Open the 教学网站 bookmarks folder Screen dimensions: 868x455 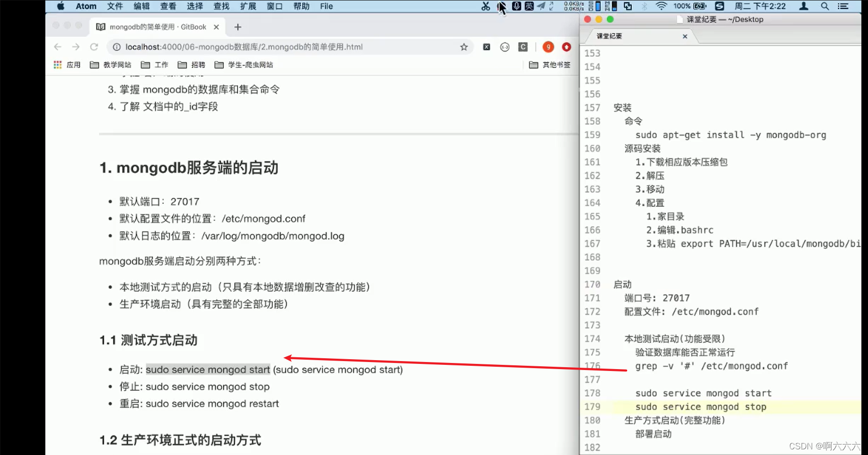111,65
